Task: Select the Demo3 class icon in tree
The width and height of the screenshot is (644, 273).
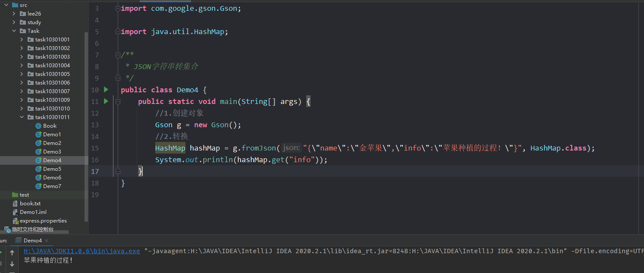Action: (38, 152)
